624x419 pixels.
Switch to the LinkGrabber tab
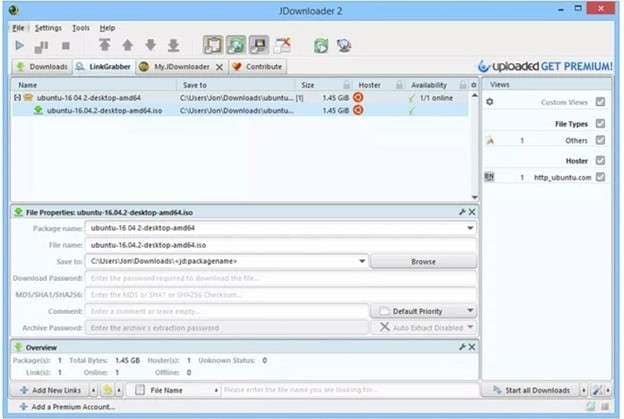[x=103, y=66]
